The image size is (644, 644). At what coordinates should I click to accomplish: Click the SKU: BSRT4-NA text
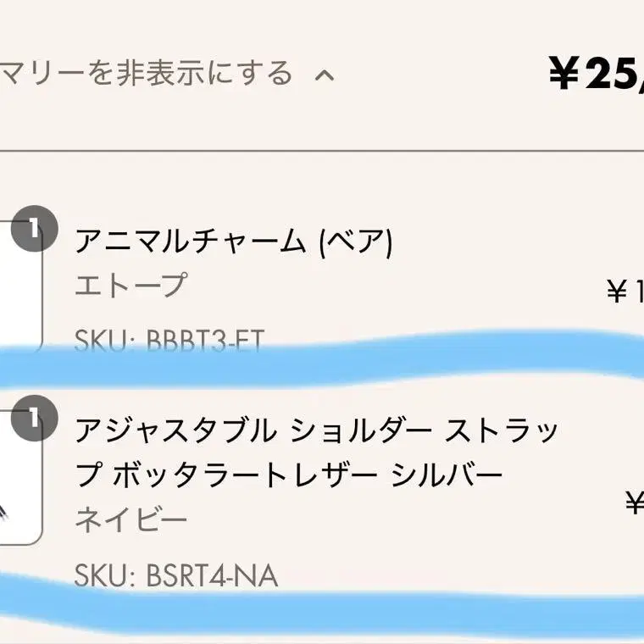tap(176, 575)
